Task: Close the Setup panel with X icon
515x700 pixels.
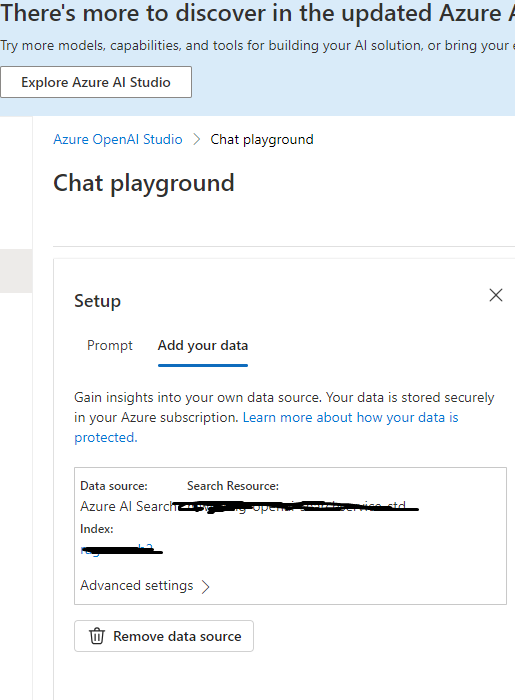Action: pos(496,295)
